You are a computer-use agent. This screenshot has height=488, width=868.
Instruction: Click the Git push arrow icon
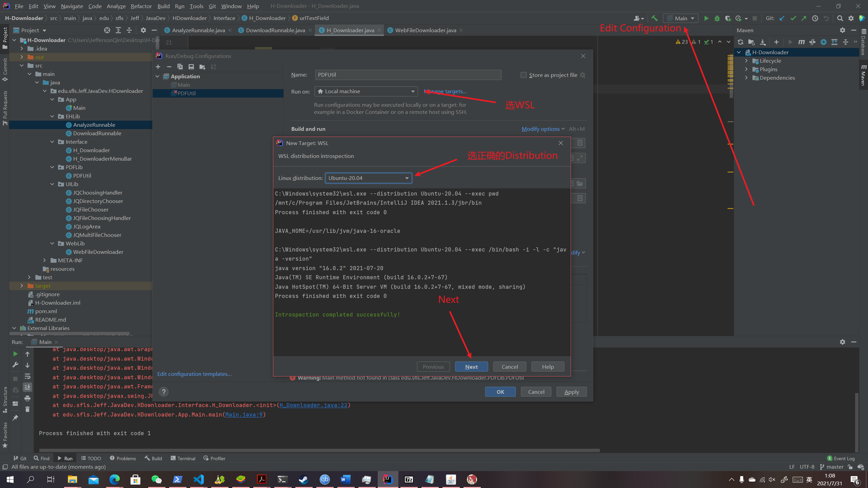point(804,18)
